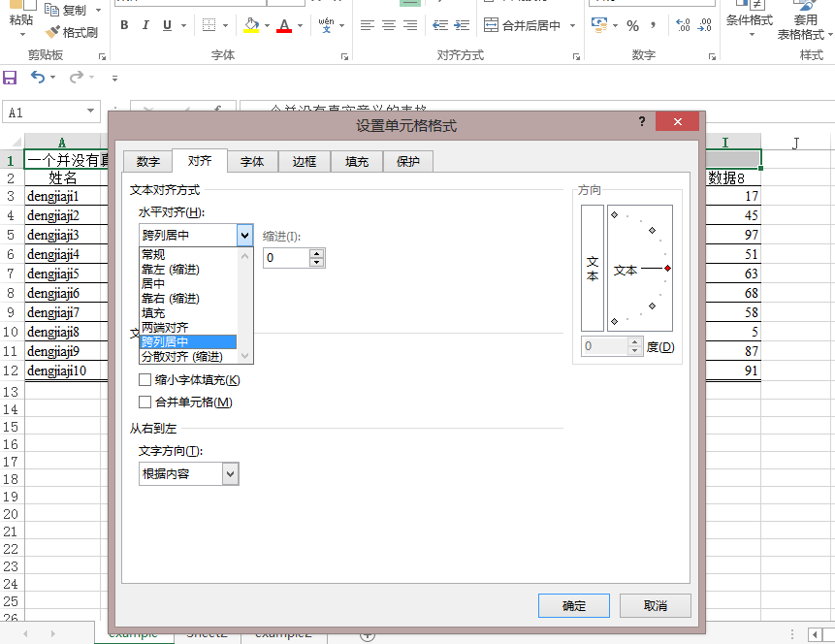Apply the yellow fill color bucket
Image resolution: width=835 pixels, height=644 pixels.
[x=251, y=25]
